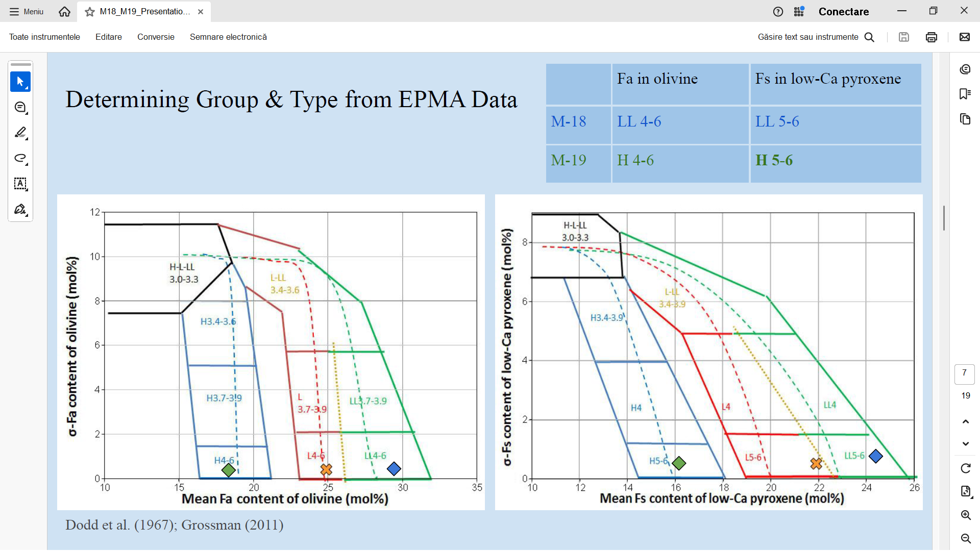Viewport: 980px width, 551px height.
Task: Click the Conectare sign-in button
Action: 843,11
